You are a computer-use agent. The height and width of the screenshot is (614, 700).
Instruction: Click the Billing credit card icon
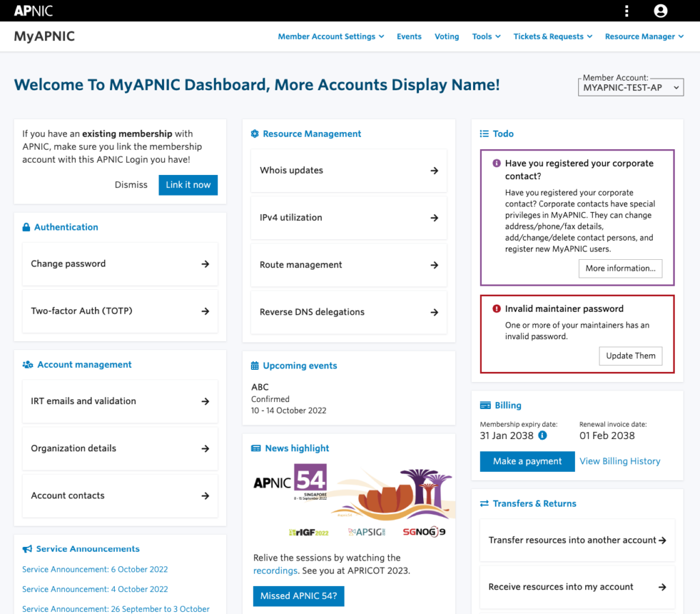485,405
